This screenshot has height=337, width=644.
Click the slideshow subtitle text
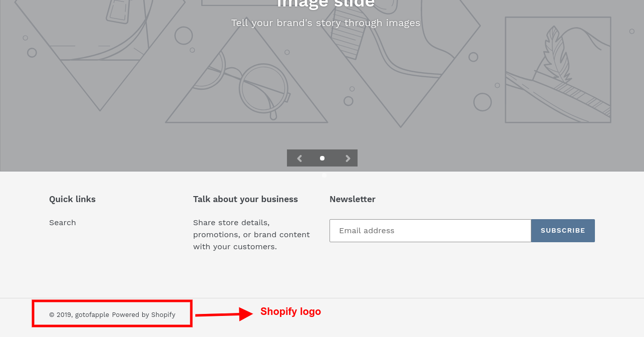click(326, 23)
